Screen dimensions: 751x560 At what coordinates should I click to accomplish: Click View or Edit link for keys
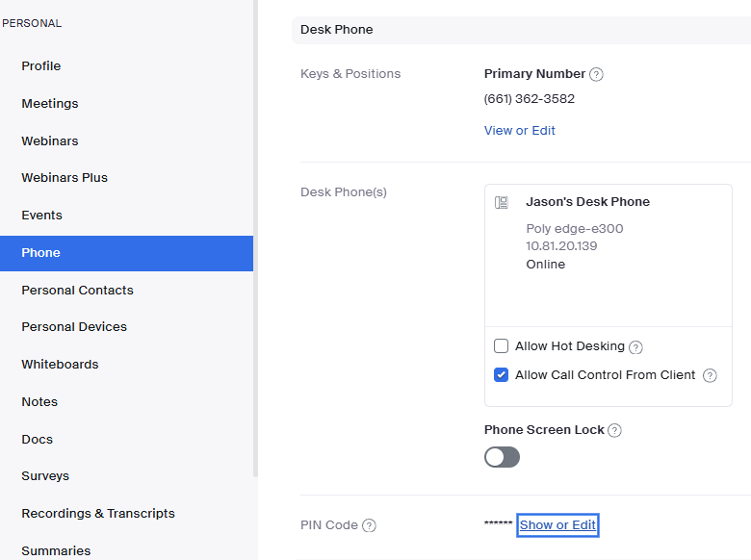click(x=519, y=131)
